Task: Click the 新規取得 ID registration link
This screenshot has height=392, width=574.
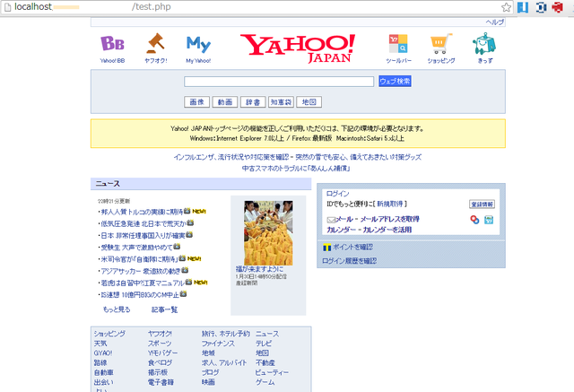Action: tap(389, 204)
